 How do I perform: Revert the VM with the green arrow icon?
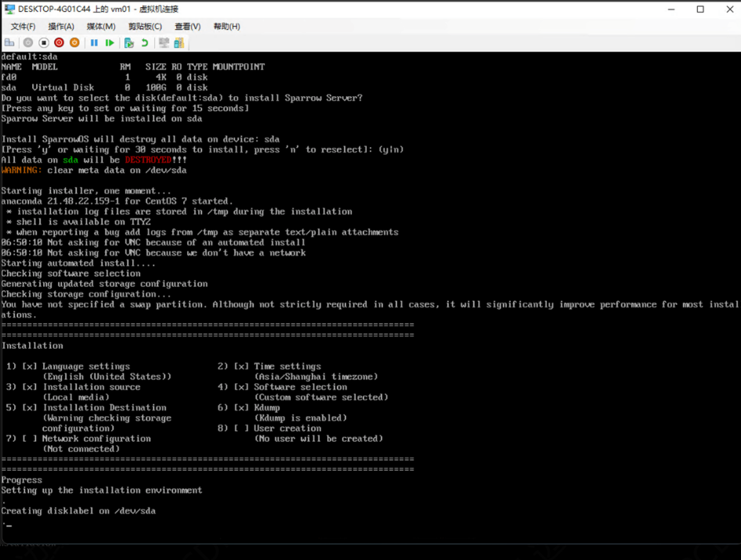[x=145, y=43]
